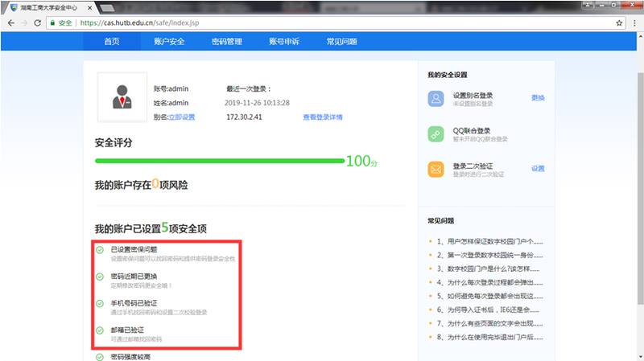Click the new tab button
644x361 pixels.
tap(107, 8)
